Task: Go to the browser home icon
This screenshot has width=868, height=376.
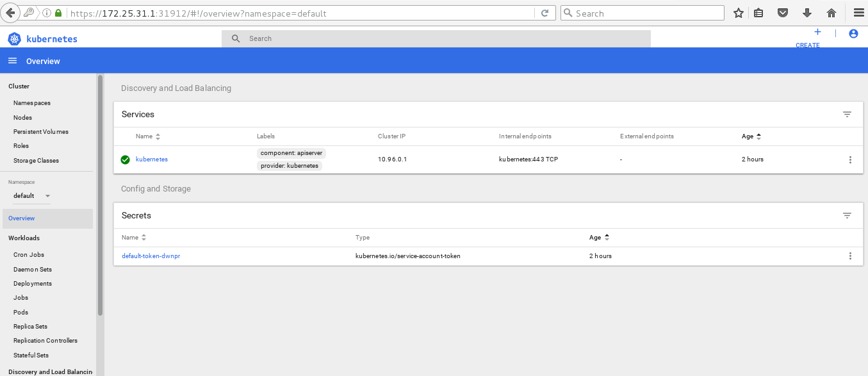Action: point(831,13)
